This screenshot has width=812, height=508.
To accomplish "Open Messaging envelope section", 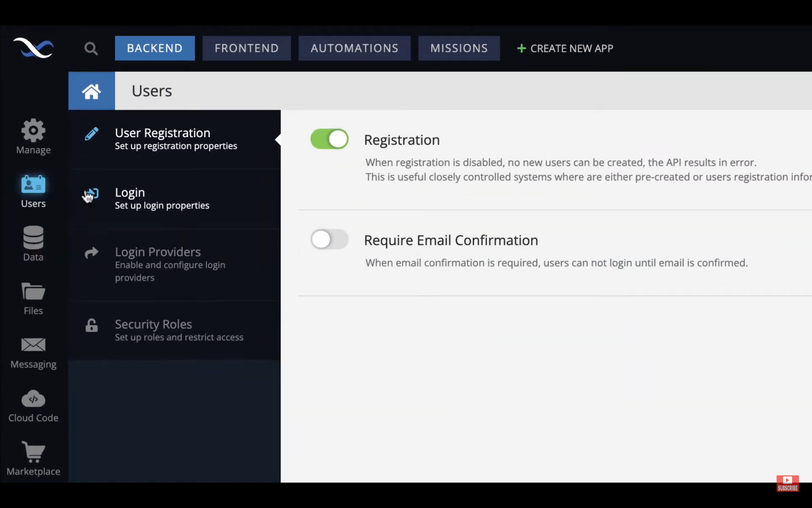I will point(33,352).
